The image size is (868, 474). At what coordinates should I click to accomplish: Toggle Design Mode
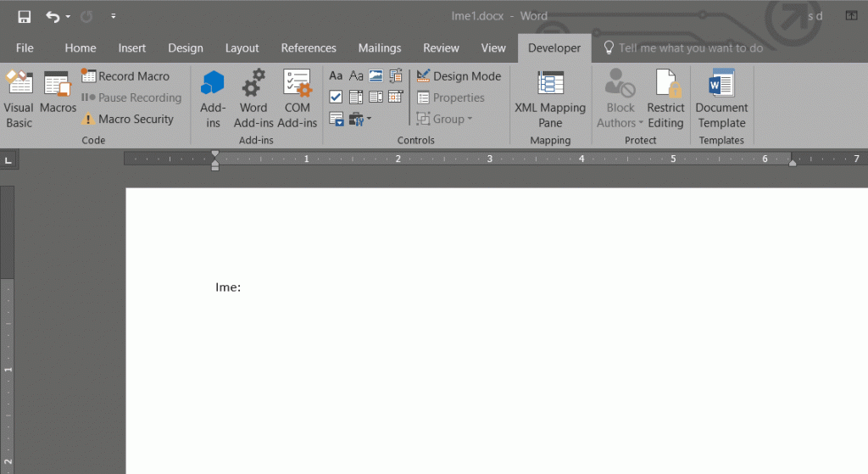[x=459, y=75]
